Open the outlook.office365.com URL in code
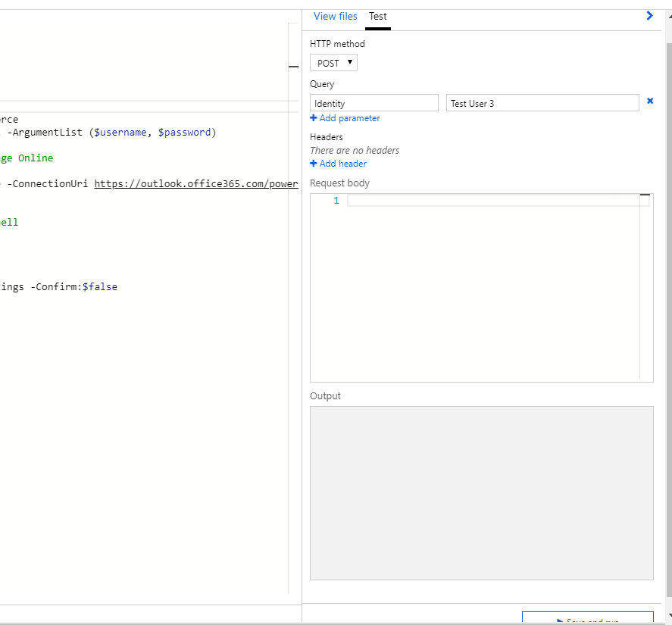This screenshot has width=672, height=625. point(196,183)
